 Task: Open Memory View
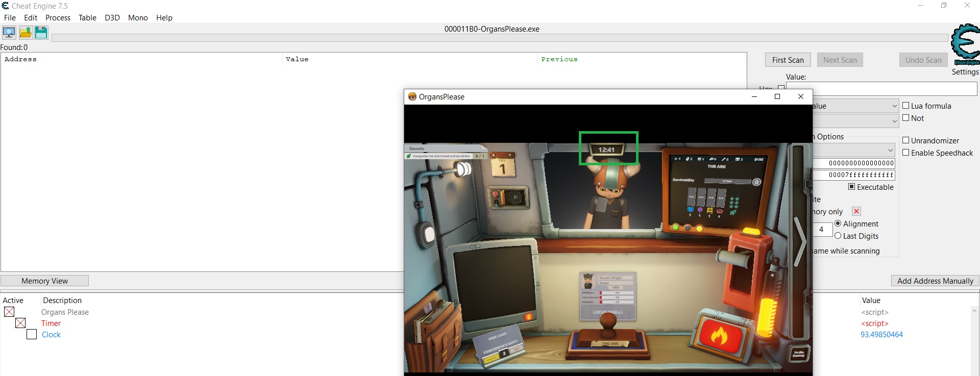44,281
